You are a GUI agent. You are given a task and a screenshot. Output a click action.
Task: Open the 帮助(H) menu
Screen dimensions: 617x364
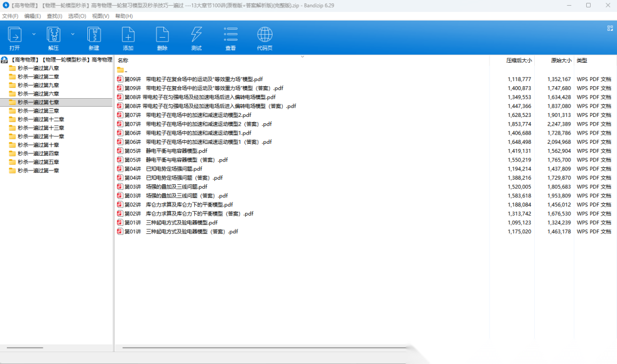(x=124, y=16)
